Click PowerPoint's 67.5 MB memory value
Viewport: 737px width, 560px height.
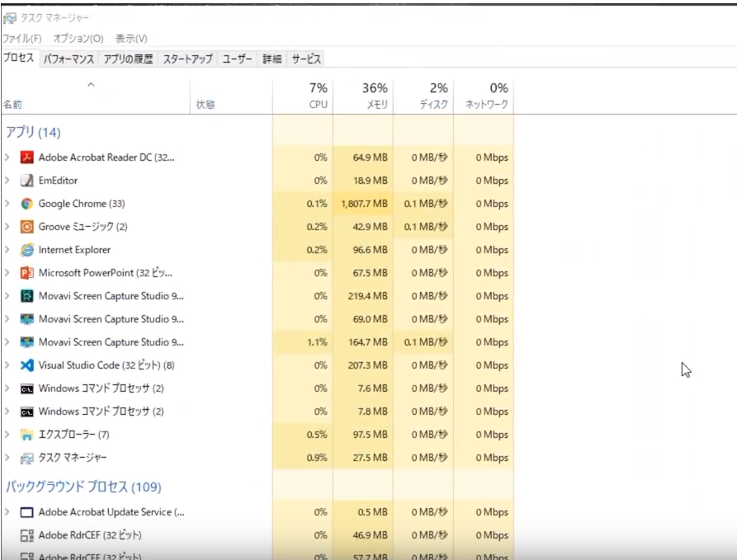(x=370, y=272)
